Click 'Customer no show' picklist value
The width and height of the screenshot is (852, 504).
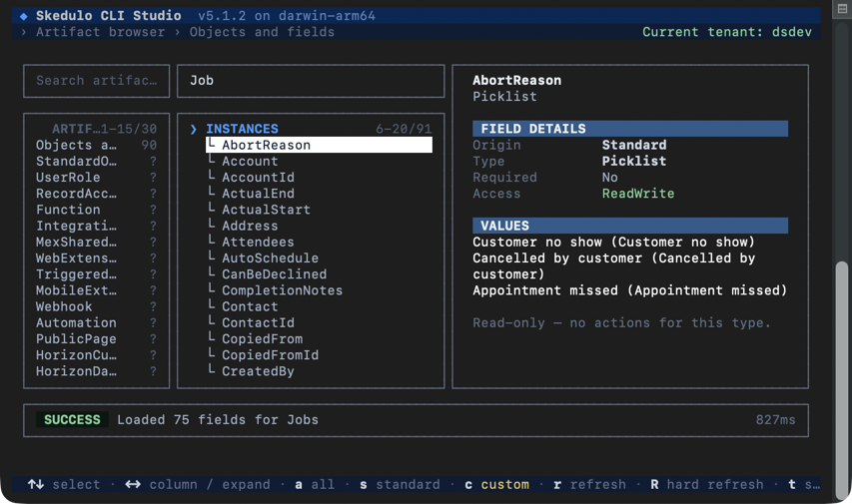coord(613,243)
